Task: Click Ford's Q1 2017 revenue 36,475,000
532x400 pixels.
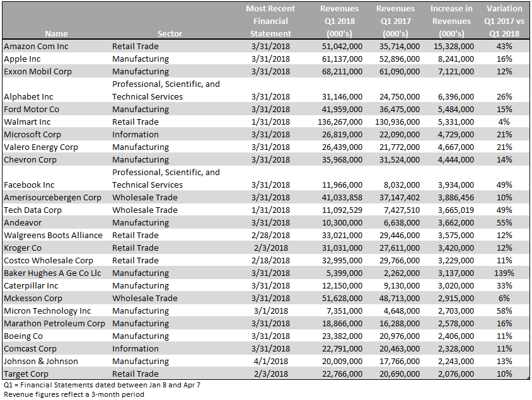Action: [x=400, y=109]
